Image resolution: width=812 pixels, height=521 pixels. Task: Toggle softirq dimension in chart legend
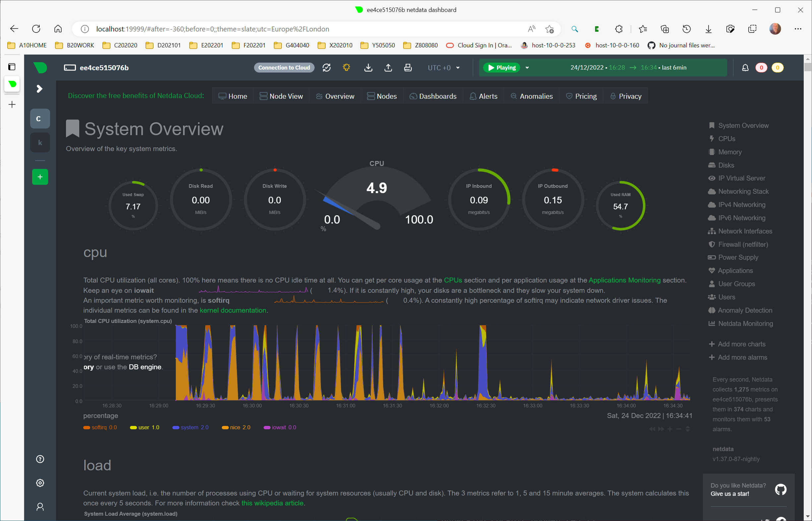tap(99, 427)
